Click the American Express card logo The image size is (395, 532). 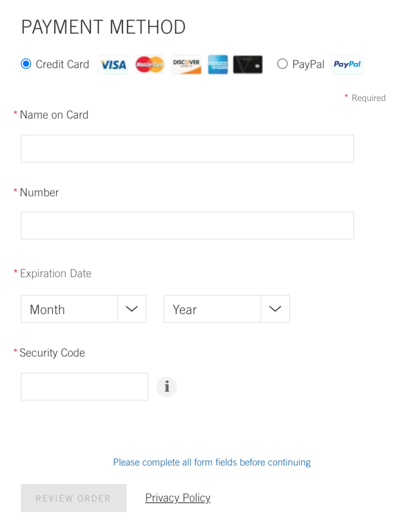[218, 65]
